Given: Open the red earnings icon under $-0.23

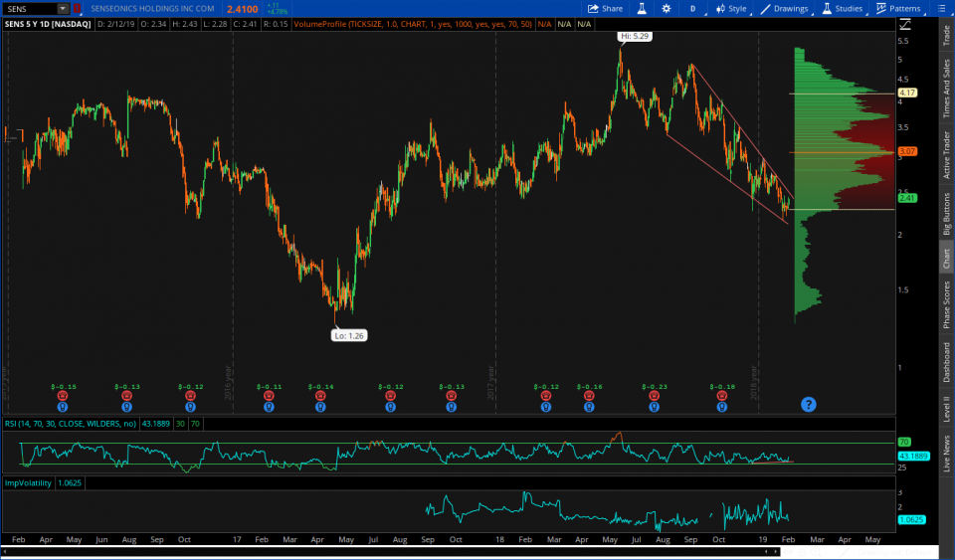Looking at the screenshot, I should 655,396.
